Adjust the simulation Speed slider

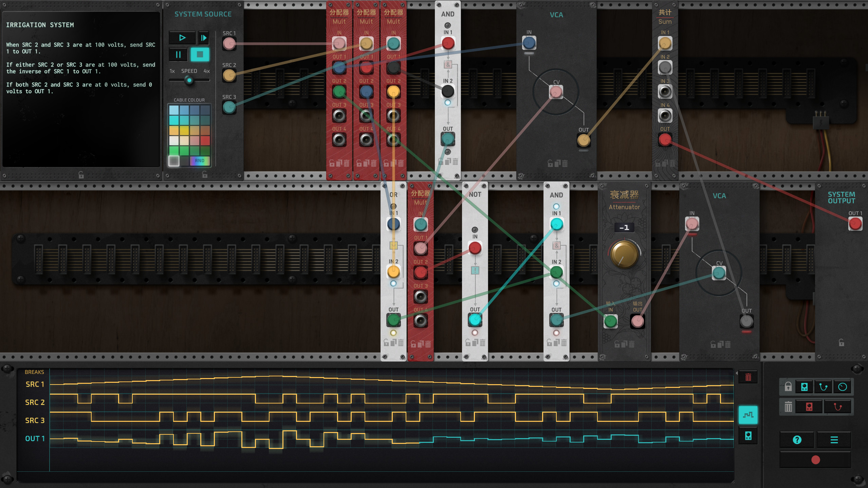pyautogui.click(x=189, y=80)
